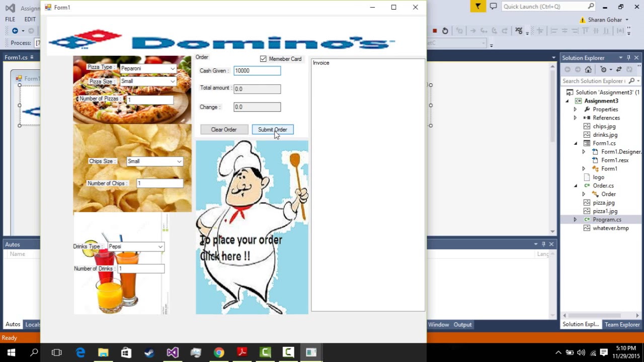The image size is (644, 362).
Task: Click the taskbar Search icon
Action: click(x=34, y=352)
